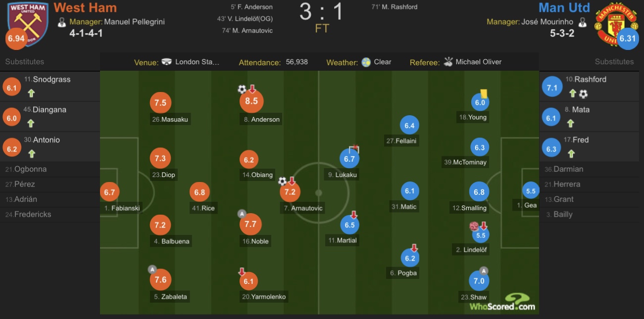Click the WhoScored.com logo
644x319 pixels.
coord(502,302)
